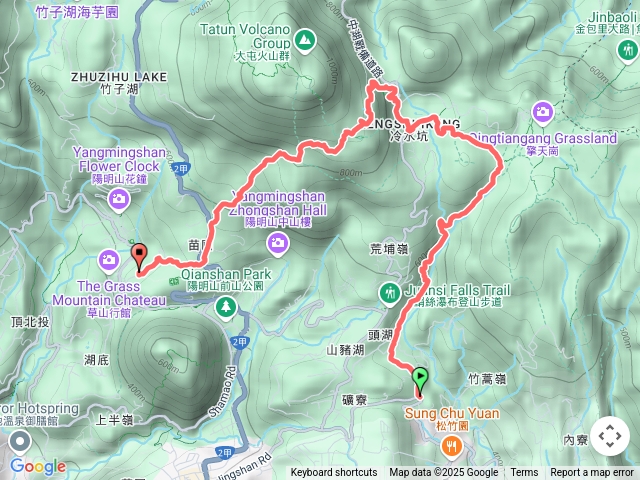Image resolution: width=640 pixels, height=480 pixels.
Task: Select the Juansi Falls Trail hiking icon
Action: (390, 294)
